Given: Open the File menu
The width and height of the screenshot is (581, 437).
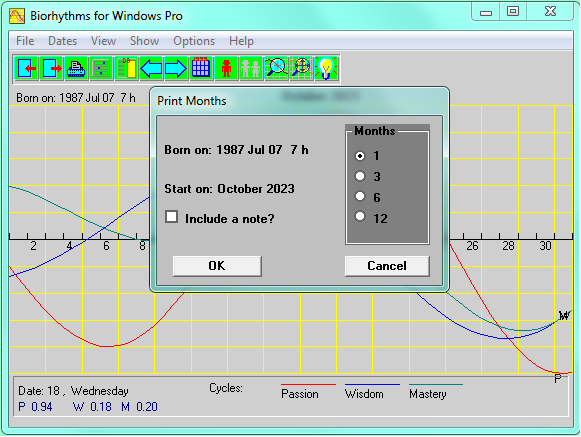Looking at the screenshot, I should [x=25, y=41].
